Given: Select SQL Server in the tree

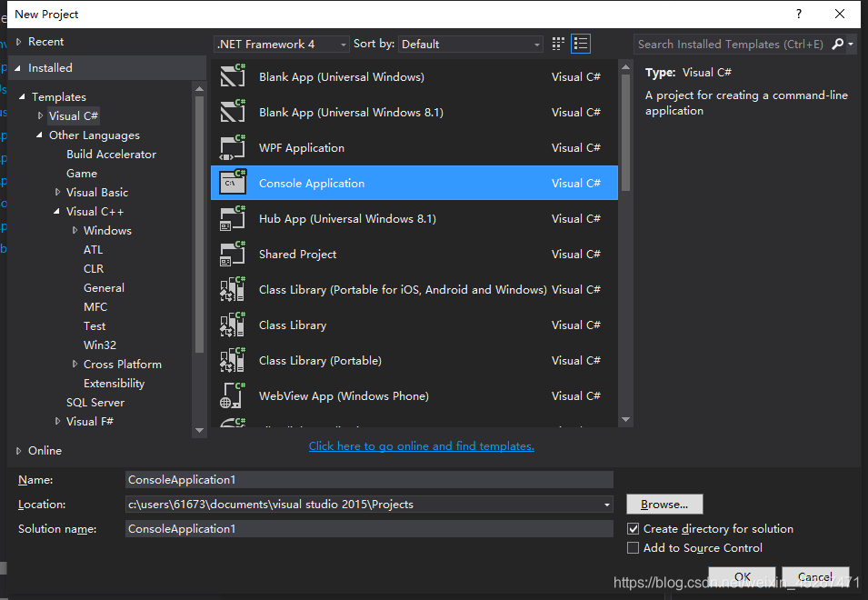Looking at the screenshot, I should point(95,403).
